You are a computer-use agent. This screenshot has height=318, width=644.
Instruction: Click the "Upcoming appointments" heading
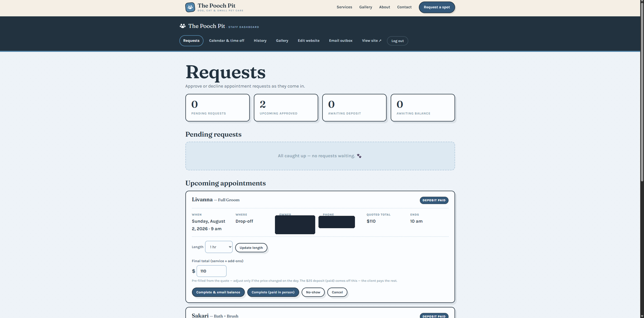click(225, 183)
